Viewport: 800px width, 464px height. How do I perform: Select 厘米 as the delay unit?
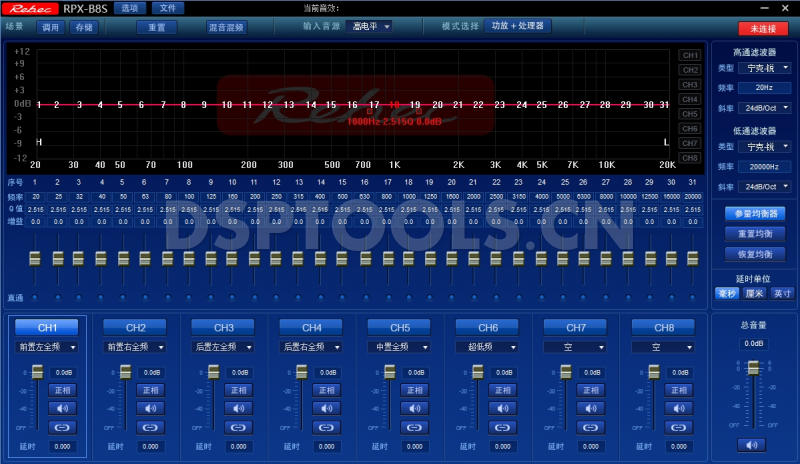pos(755,293)
